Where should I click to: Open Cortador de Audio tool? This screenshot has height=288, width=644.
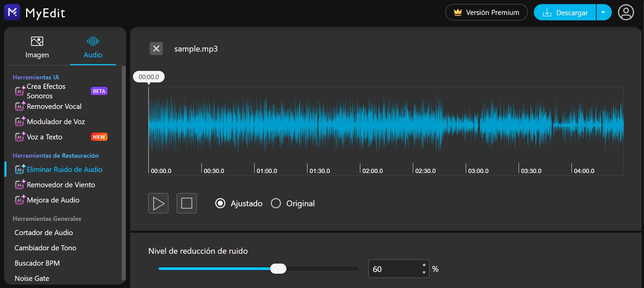coord(44,233)
